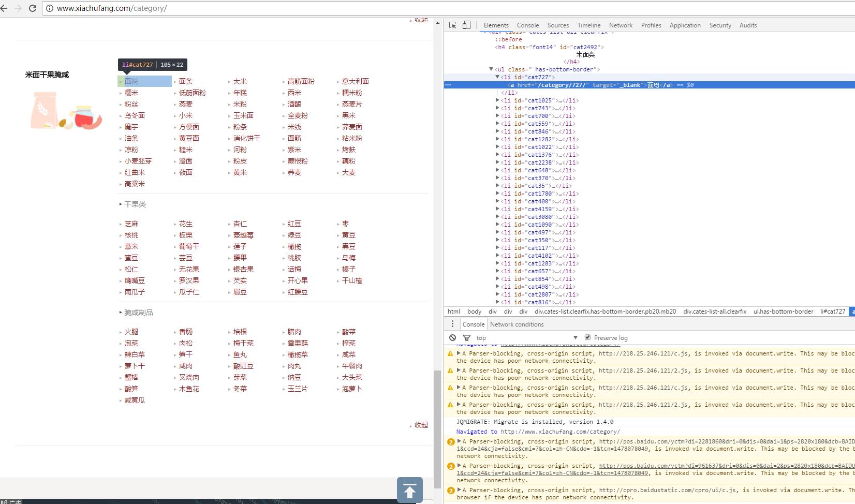
Task: Clear console with the ban icon
Action: 453,337
